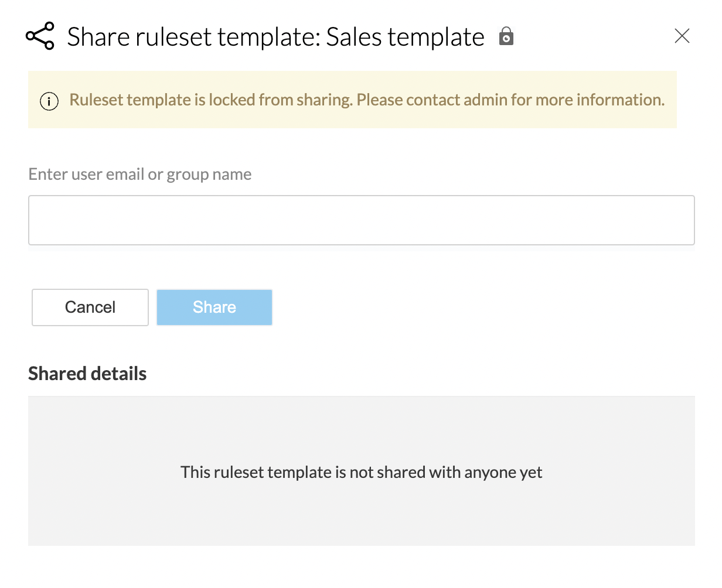Click the info icon in the yellow banner
Screen dimensions: 722x588
point(49,101)
